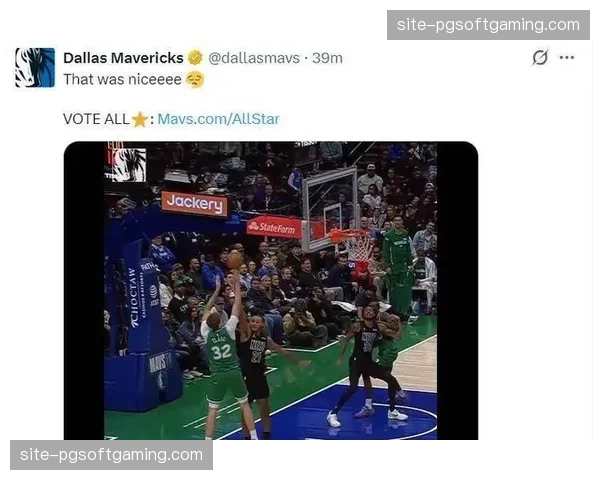The width and height of the screenshot is (600, 480).
Task: Open the Dallas Mavericks profile avatar
Action: [35, 67]
